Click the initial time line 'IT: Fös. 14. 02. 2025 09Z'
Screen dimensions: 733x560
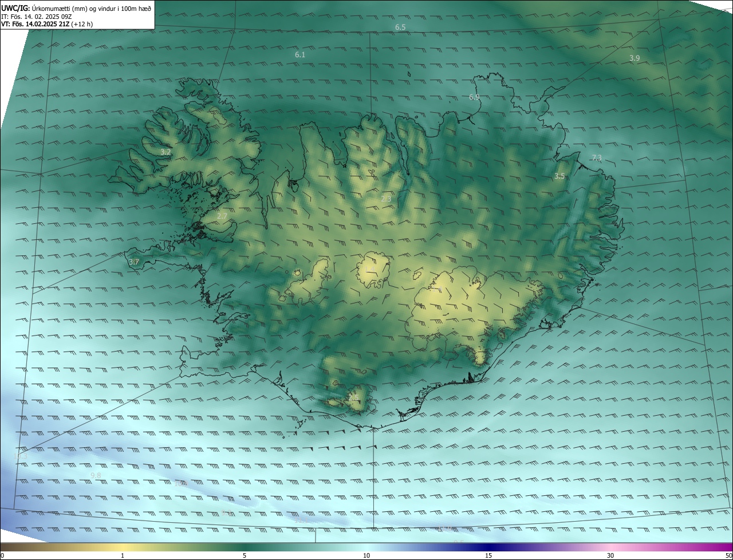(x=36, y=16)
